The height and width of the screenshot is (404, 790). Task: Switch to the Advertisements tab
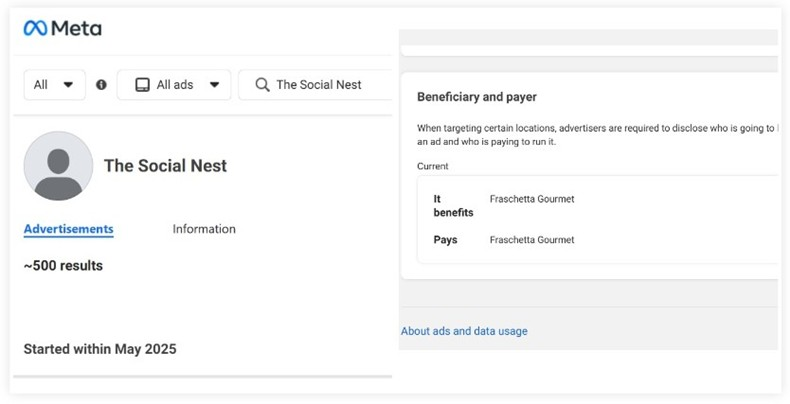(x=68, y=229)
